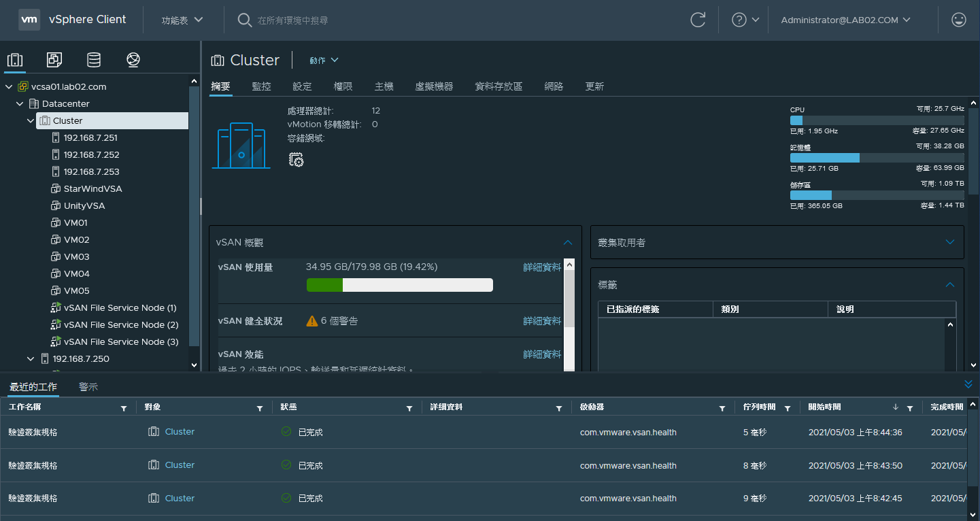Open 詳細資料 link for vSAN 使用量

542,267
